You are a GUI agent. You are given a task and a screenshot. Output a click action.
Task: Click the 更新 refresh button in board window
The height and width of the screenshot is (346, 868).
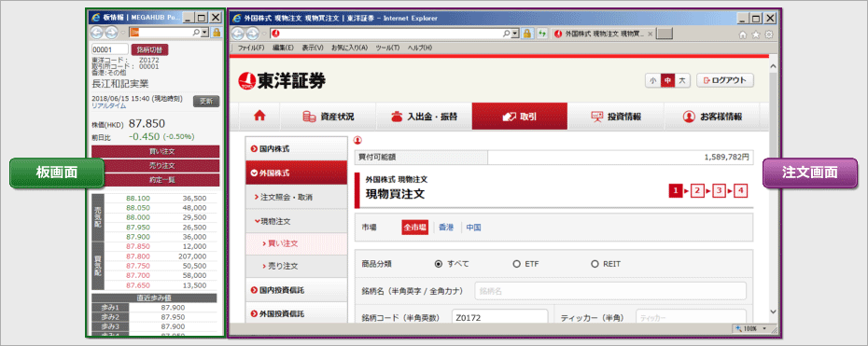(x=206, y=101)
